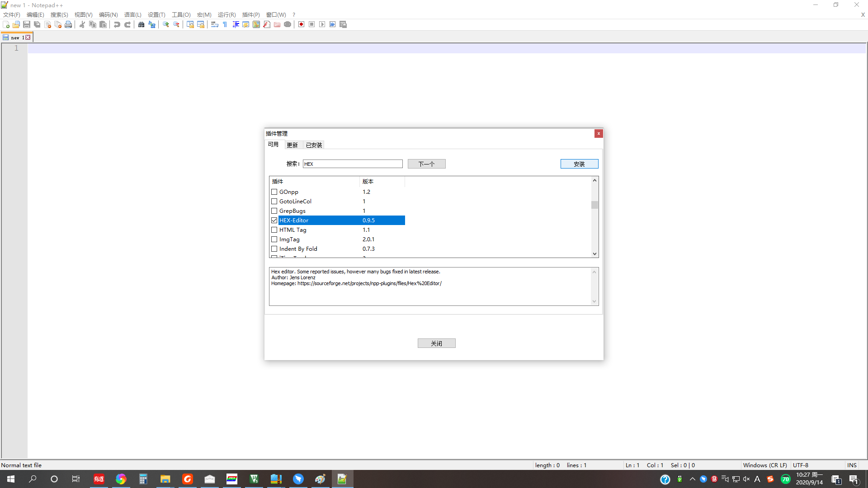Viewport: 868px width, 488px height.
Task: Open the 插件(P) plugins menu
Action: [250, 14]
